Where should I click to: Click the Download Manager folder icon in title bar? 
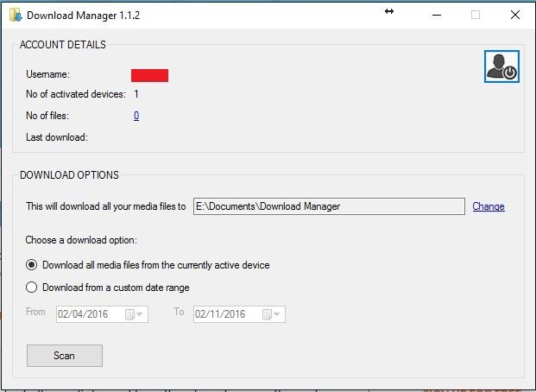16,15
